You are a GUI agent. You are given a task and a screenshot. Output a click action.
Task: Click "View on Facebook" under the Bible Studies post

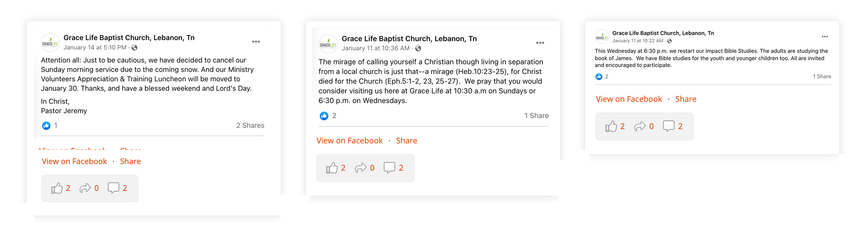point(629,99)
